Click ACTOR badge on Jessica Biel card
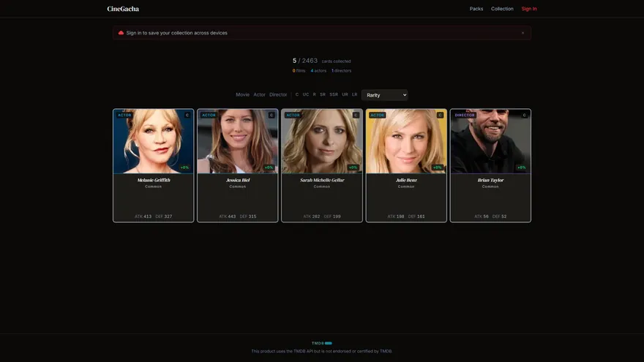644x362 pixels. pyautogui.click(x=209, y=115)
